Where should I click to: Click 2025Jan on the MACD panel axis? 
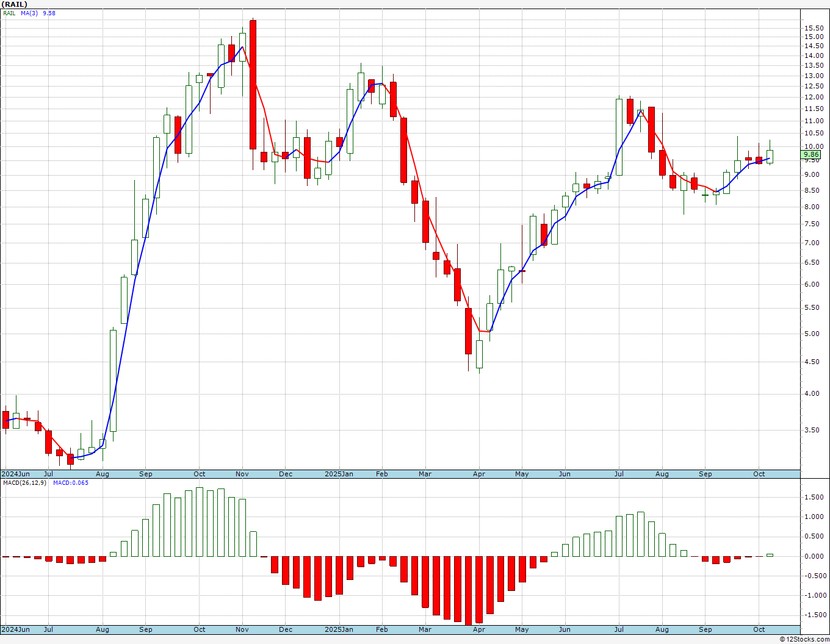pos(339,629)
